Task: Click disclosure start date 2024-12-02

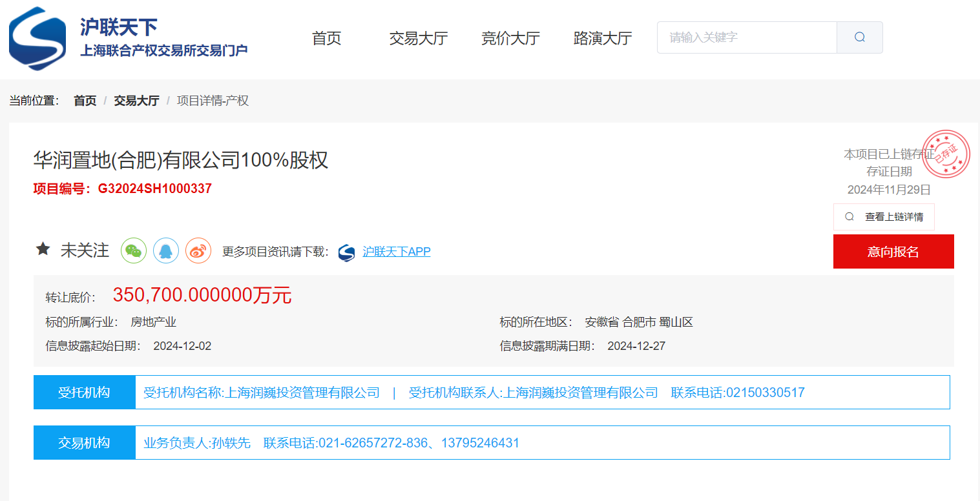Action: [182, 346]
